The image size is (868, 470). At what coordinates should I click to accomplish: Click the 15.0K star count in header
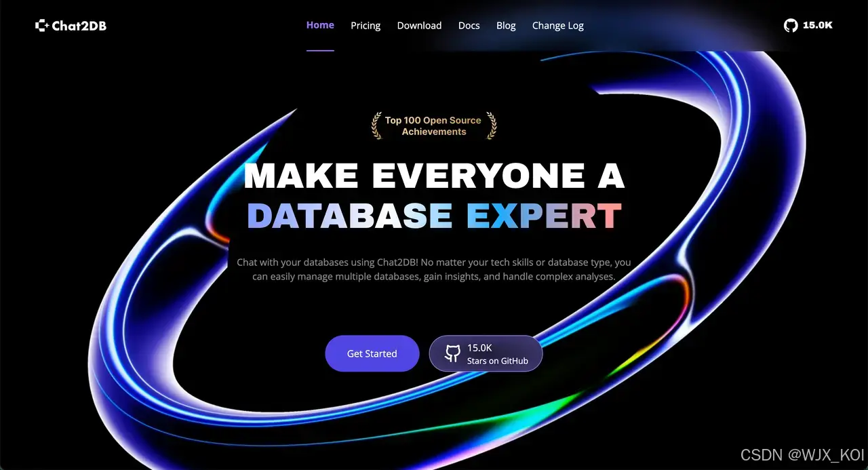tap(817, 25)
